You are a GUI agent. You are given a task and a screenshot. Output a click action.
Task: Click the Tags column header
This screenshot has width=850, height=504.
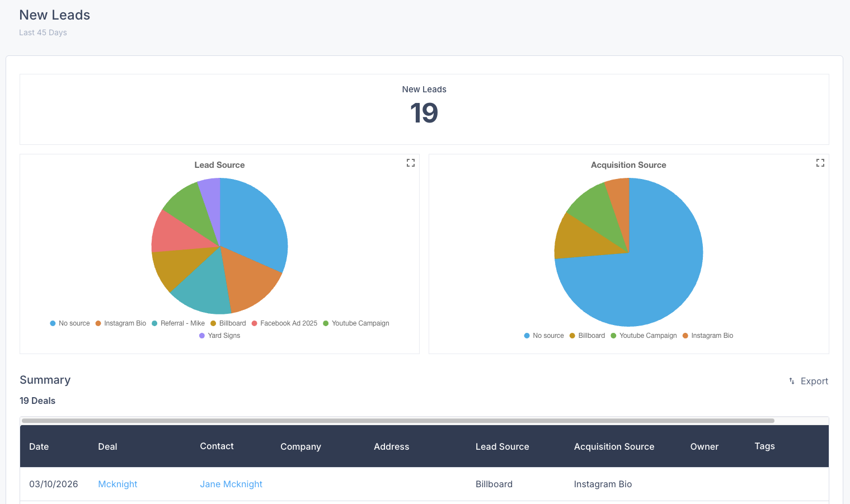tap(764, 446)
